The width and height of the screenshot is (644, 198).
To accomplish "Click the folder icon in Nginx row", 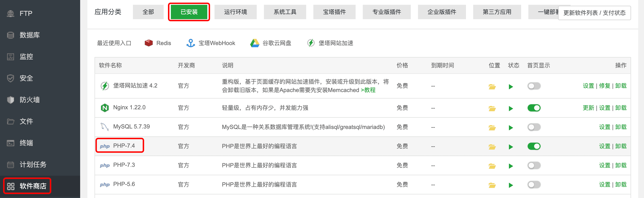I will click(492, 108).
